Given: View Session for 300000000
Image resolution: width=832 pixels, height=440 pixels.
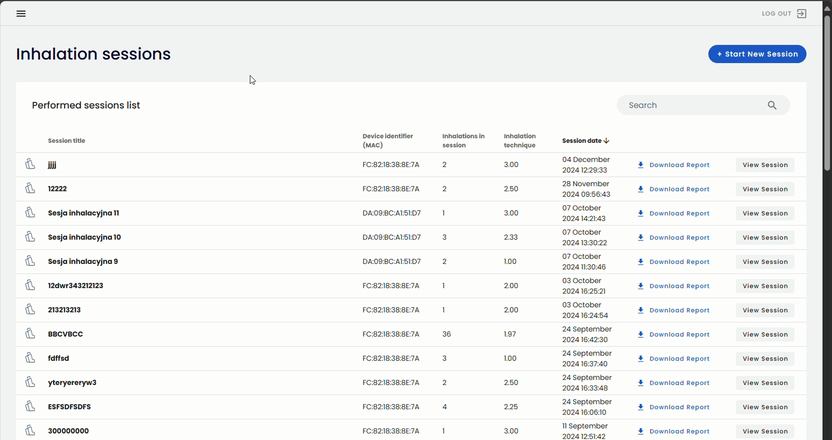Looking at the screenshot, I should click(x=765, y=432).
